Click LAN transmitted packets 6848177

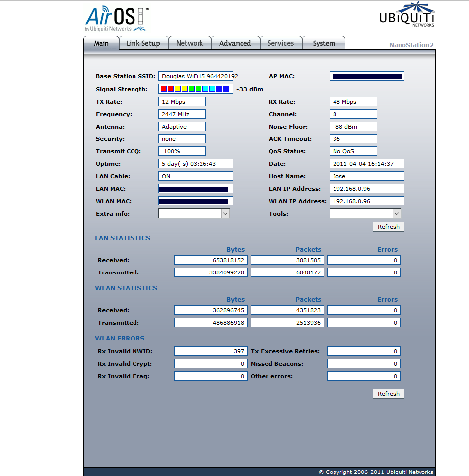[287, 272]
